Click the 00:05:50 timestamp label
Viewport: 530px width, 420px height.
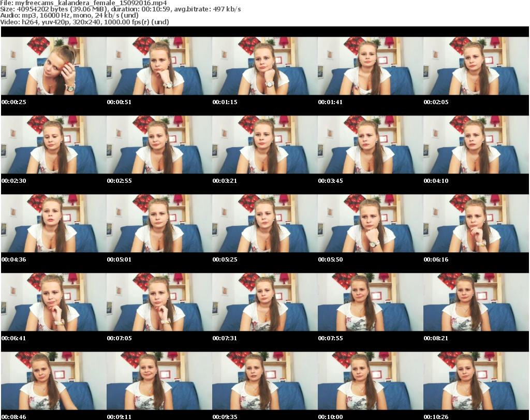(x=330, y=259)
